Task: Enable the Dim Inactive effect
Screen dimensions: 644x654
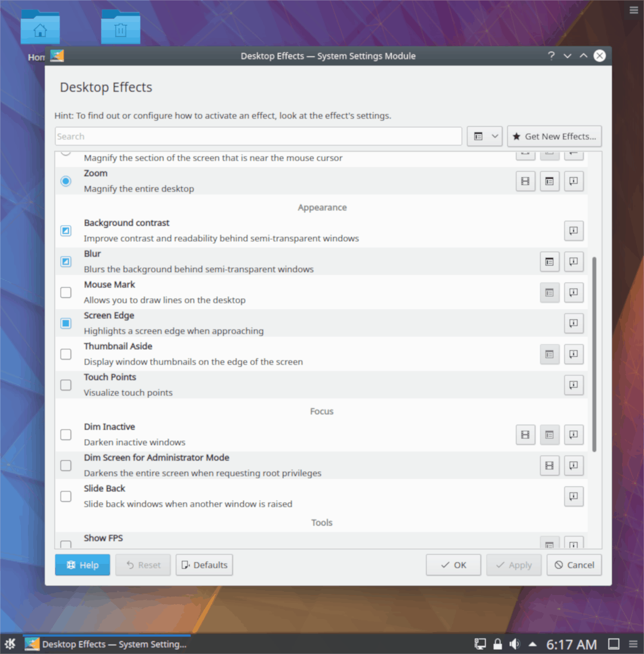Action: [65, 435]
